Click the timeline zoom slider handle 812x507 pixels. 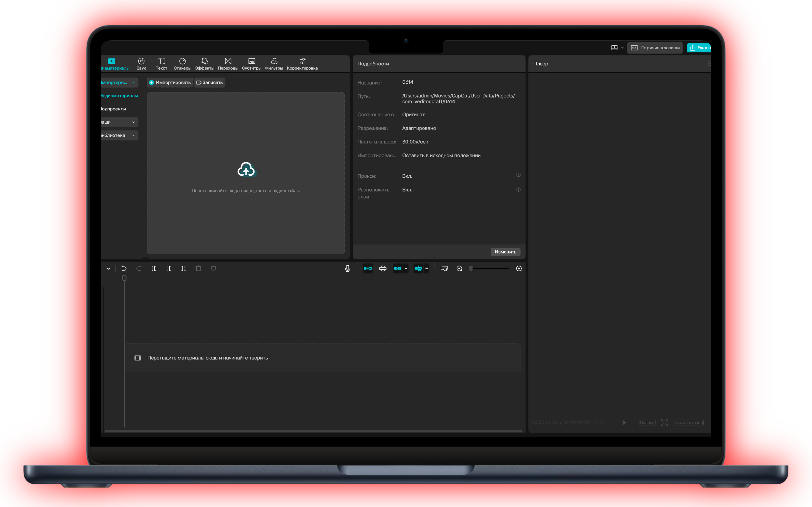click(x=471, y=268)
